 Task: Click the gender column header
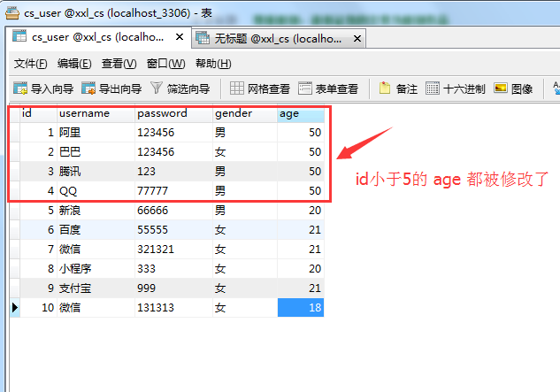point(245,113)
